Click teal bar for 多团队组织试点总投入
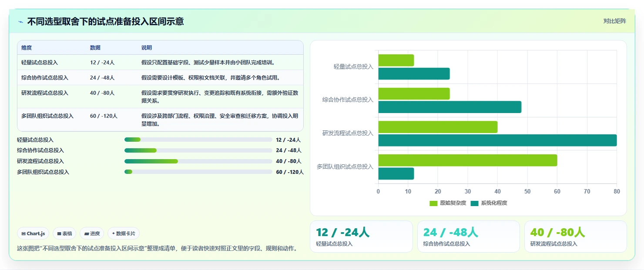 point(396,174)
